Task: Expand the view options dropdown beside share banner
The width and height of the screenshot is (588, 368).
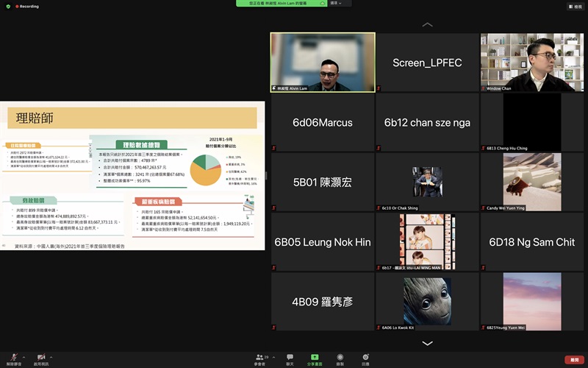Action: click(x=340, y=4)
